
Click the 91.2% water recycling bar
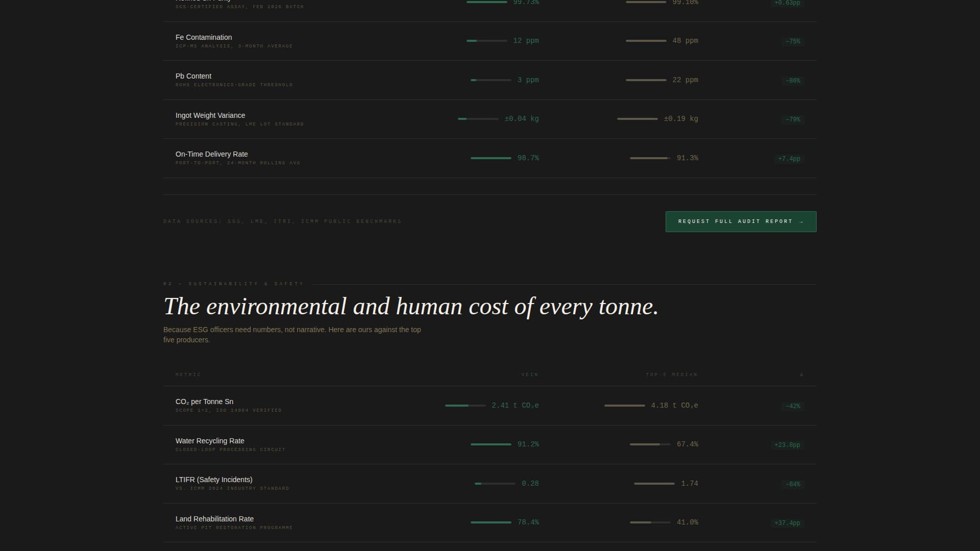pos(491,444)
